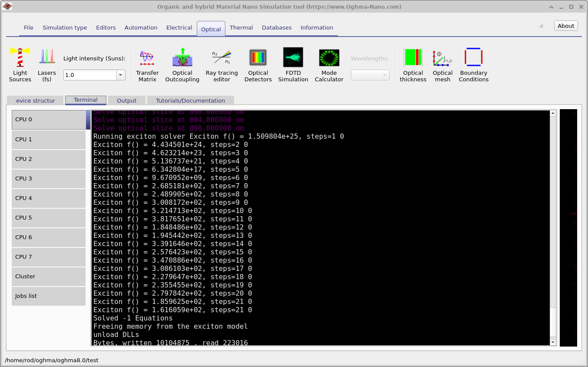Open the File ribbon tab
Screen dimensions: 588x367
pos(29,27)
